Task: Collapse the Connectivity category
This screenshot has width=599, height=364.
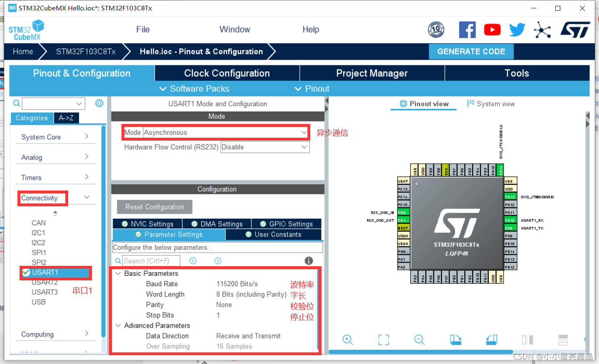Action: click(87, 197)
